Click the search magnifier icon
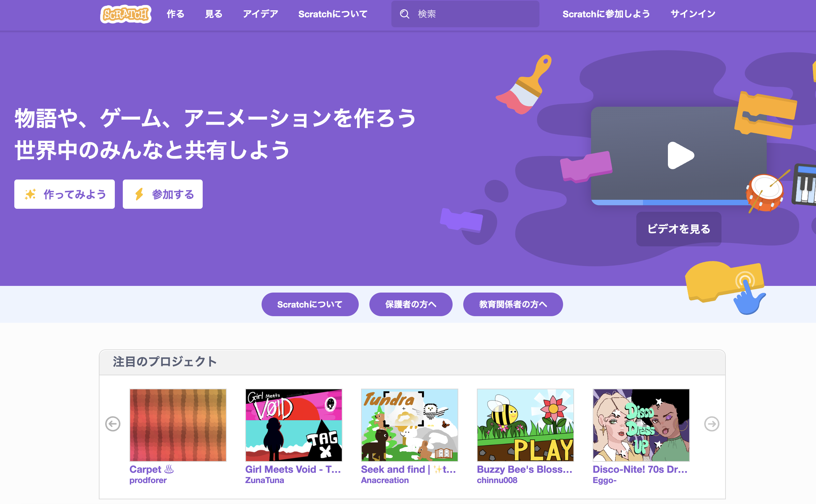 point(404,14)
